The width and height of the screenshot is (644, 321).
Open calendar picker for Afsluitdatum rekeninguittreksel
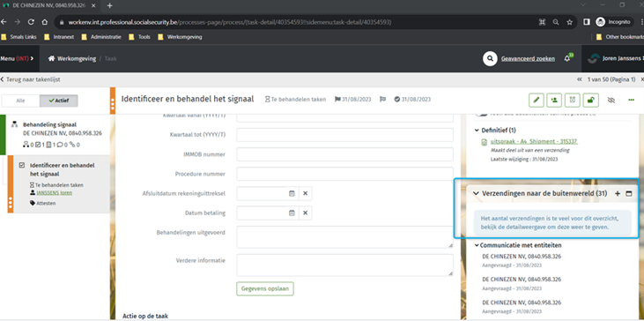[292, 193]
